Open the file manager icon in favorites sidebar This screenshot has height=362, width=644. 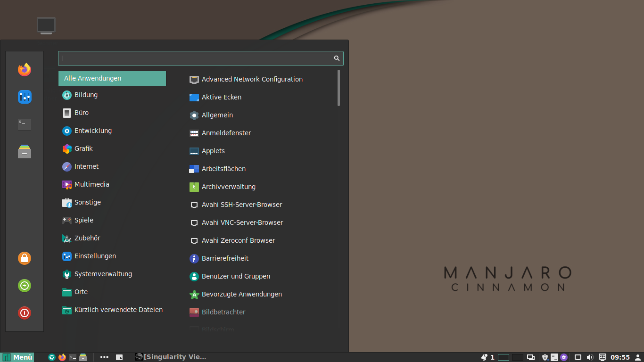pyautogui.click(x=25, y=151)
